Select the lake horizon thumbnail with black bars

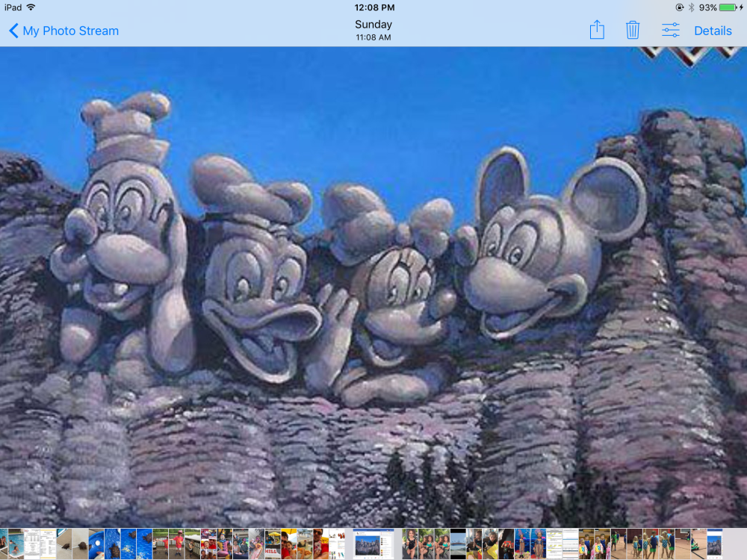click(458, 544)
